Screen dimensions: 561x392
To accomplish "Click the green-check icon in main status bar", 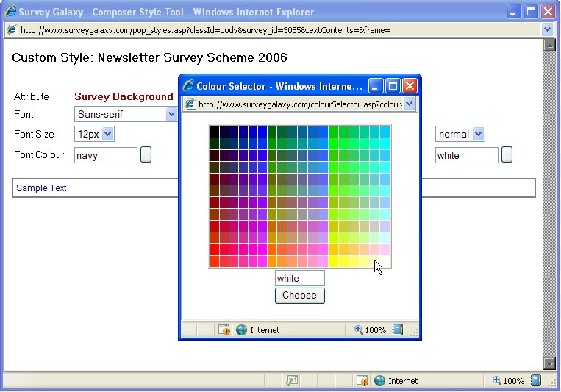I will [x=292, y=381].
